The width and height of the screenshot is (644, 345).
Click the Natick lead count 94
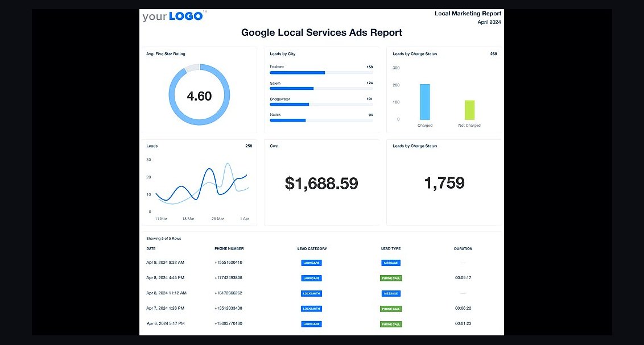coord(370,115)
